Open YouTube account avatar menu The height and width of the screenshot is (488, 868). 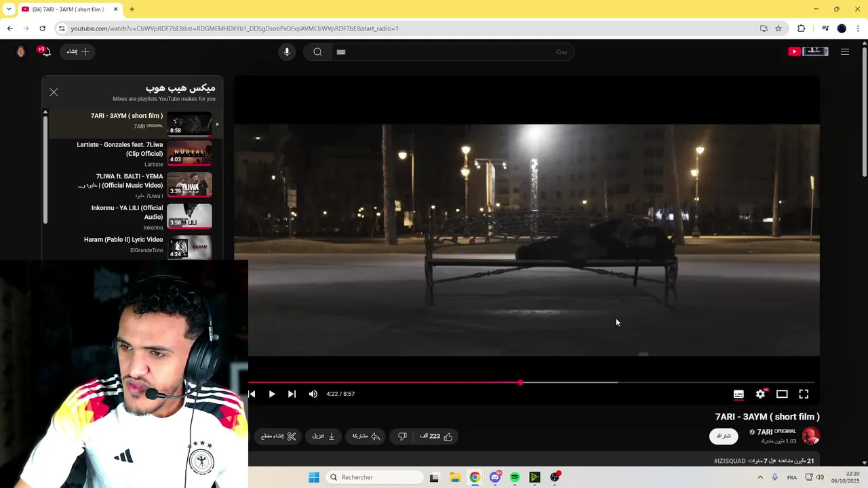pos(20,52)
